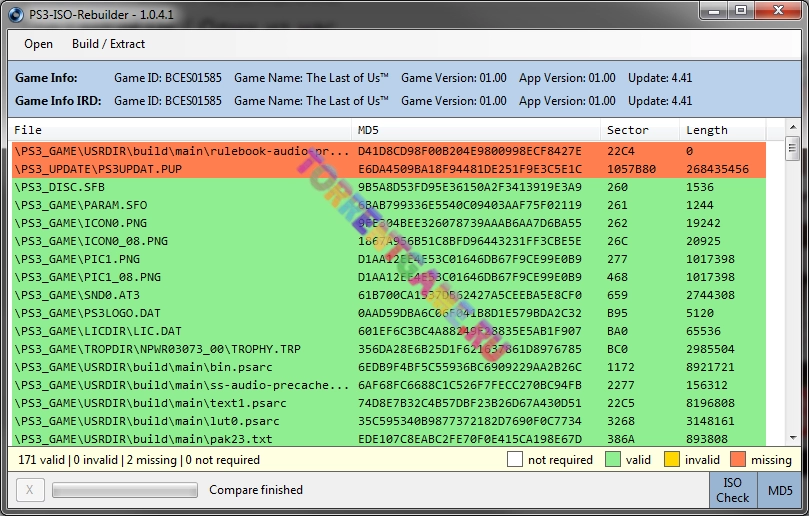Click the white not required swatch
809x516 pixels.
coord(514,460)
